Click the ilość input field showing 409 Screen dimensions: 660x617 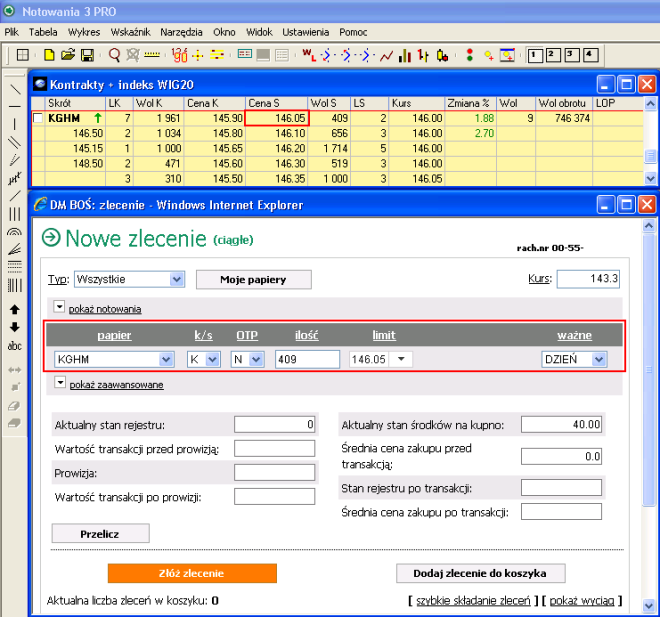click(307, 359)
